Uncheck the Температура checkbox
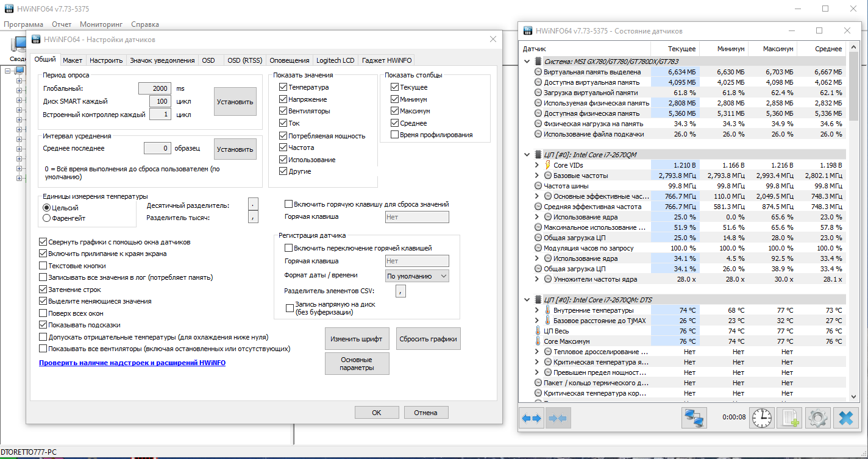This screenshot has height=459, width=868. (x=283, y=87)
